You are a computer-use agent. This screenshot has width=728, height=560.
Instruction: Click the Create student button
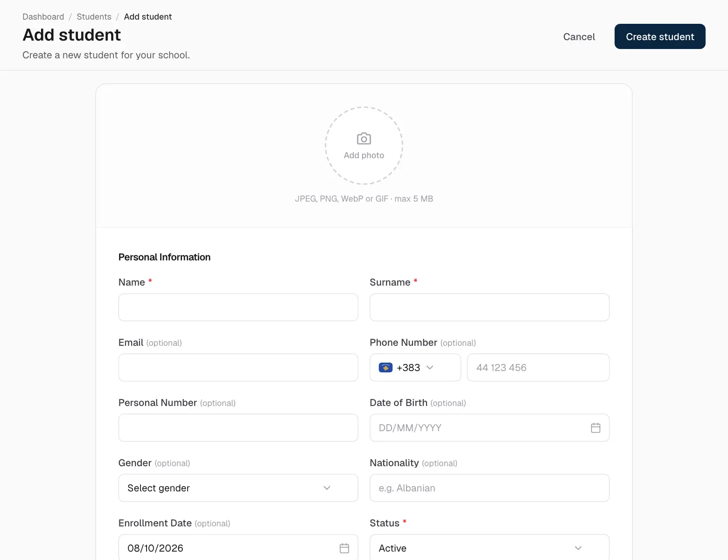[x=660, y=36]
